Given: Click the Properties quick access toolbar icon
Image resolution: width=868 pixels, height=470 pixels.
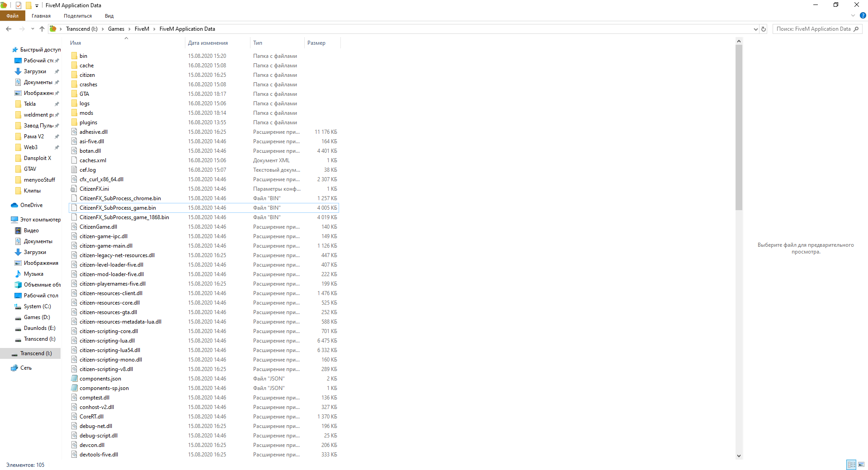Looking at the screenshot, I should pos(19,5).
